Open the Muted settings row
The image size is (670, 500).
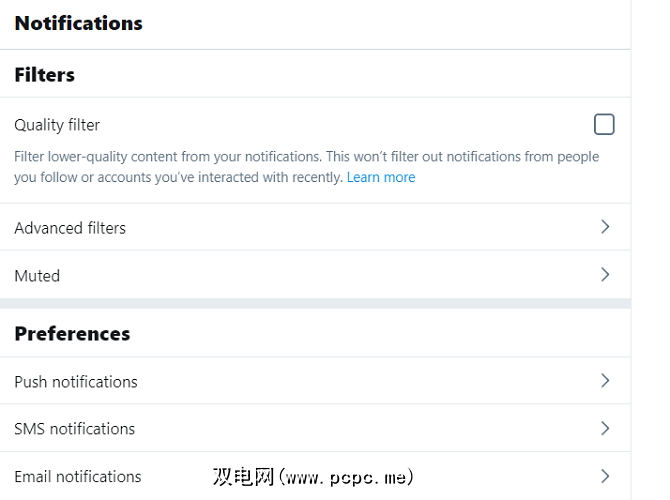tap(37, 275)
